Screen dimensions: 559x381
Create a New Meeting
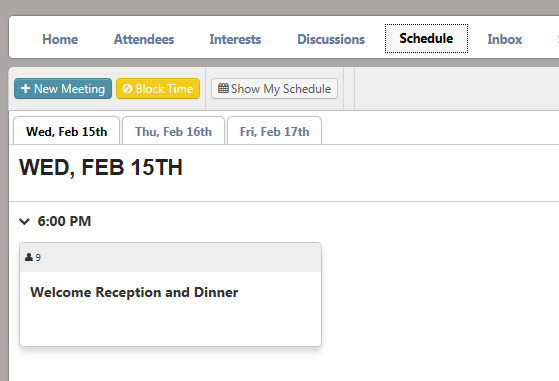tap(63, 88)
